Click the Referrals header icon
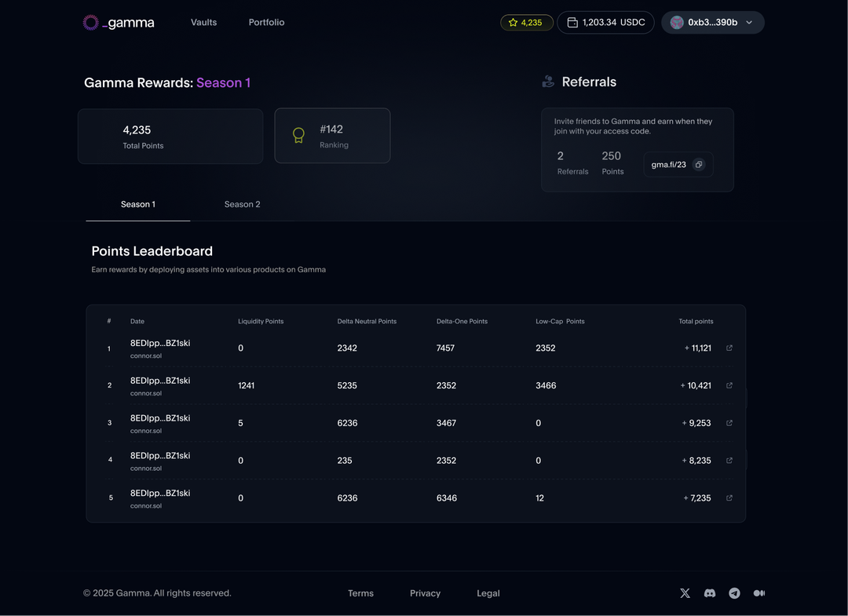Screen dimensions: 848x616 (x=548, y=82)
